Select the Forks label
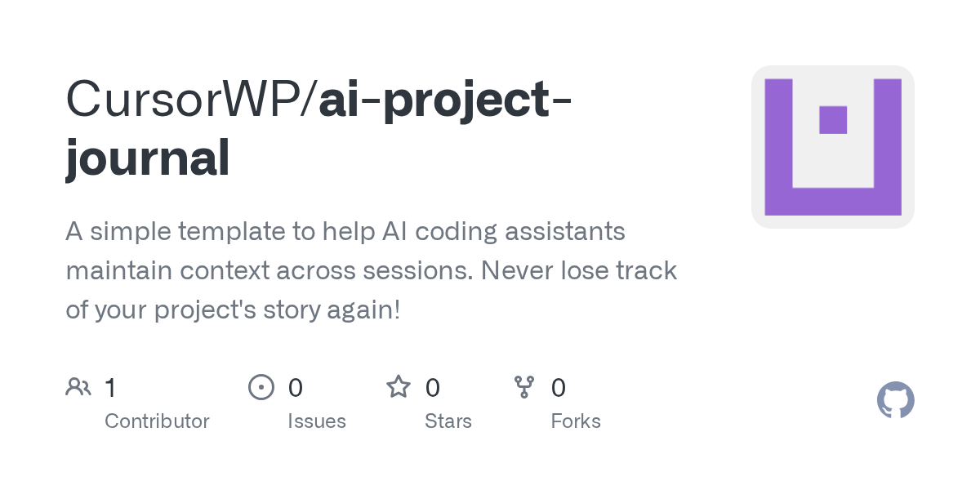This screenshot has height=490, width=980. 576,421
